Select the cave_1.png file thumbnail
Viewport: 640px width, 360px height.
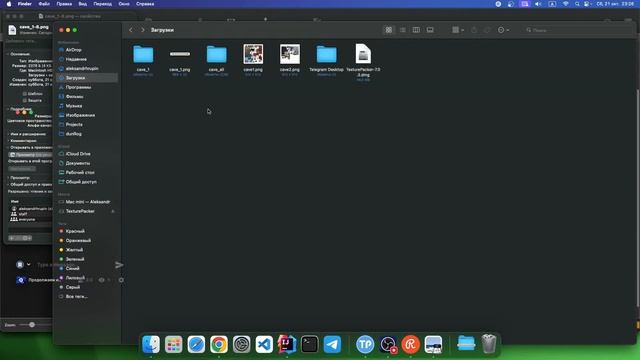pos(180,54)
